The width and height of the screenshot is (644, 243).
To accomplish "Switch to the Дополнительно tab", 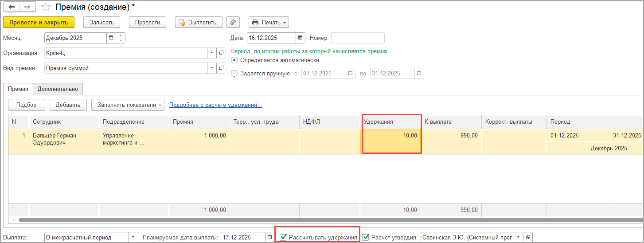I will [x=58, y=89].
